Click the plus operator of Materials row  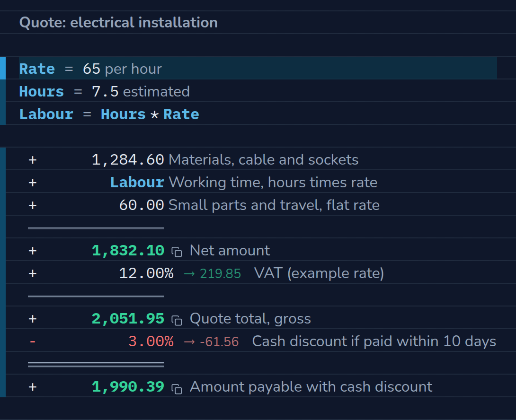[33, 160]
